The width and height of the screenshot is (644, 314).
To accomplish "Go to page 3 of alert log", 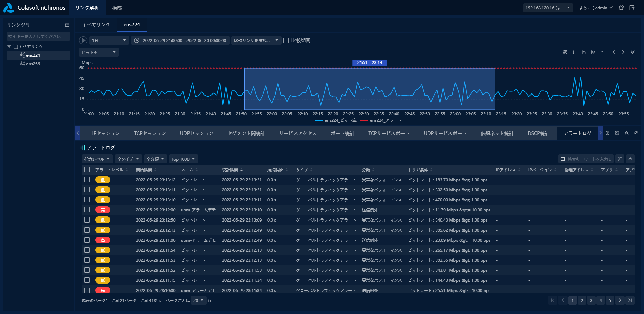I will (591, 300).
